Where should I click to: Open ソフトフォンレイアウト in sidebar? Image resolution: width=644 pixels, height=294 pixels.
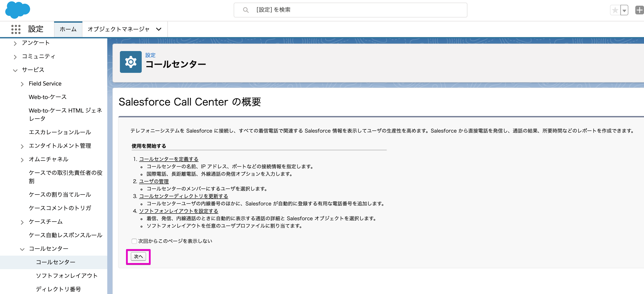[x=66, y=275]
